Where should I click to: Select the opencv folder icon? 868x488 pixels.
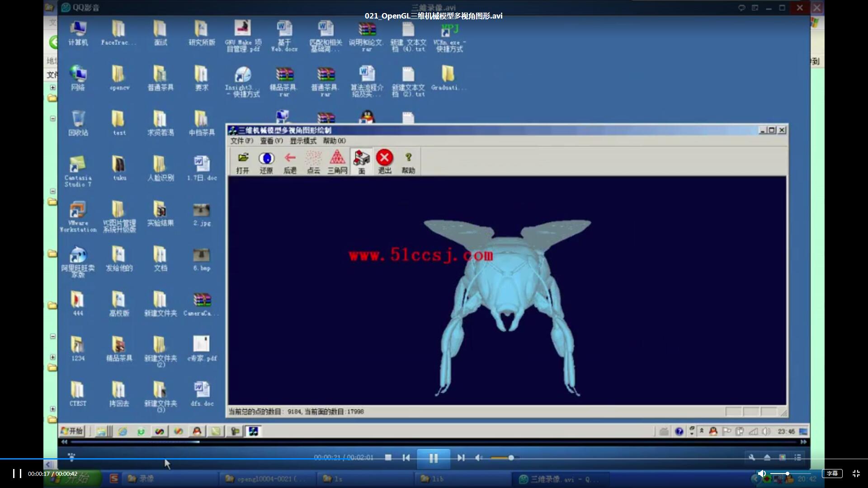click(x=119, y=78)
